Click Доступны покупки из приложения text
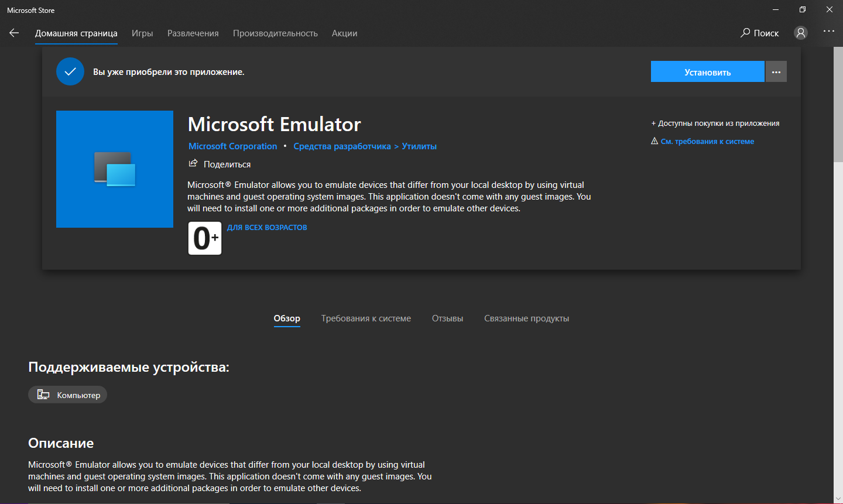843x504 pixels. (x=715, y=124)
